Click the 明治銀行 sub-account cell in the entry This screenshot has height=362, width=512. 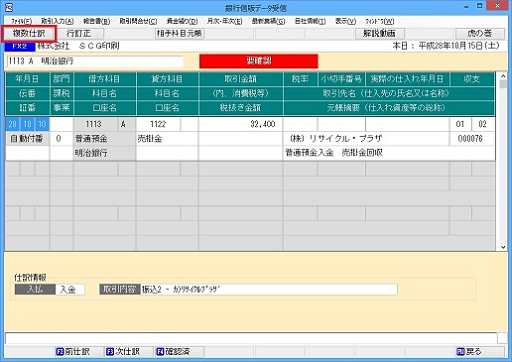(x=104, y=153)
